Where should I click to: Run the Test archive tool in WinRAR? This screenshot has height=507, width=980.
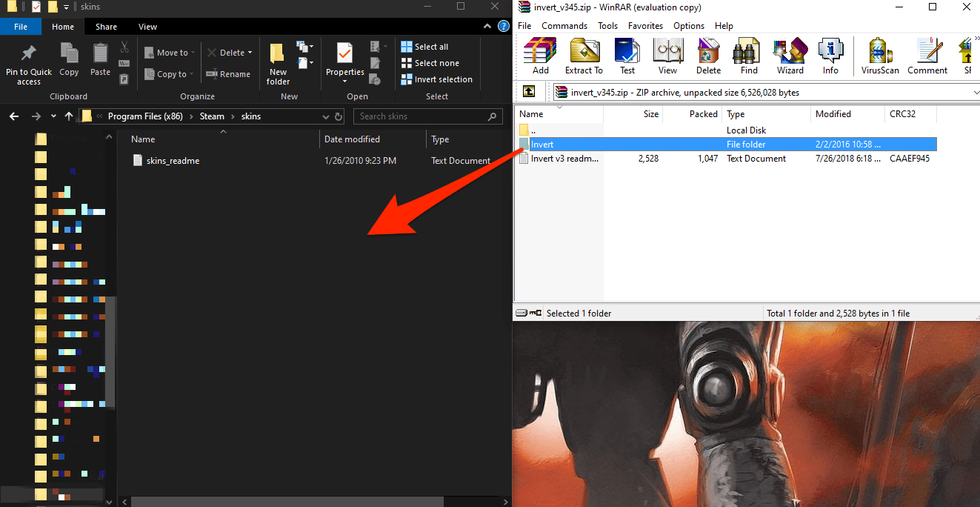point(627,56)
